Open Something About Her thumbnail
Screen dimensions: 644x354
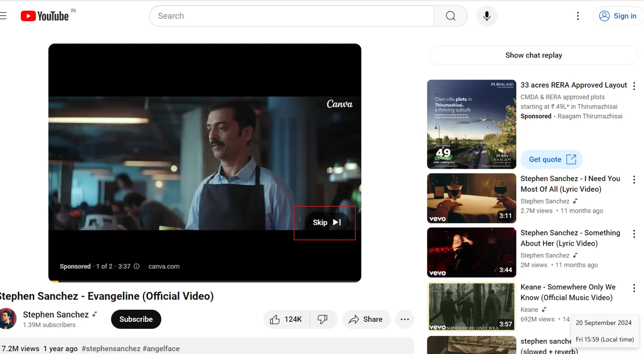click(471, 253)
